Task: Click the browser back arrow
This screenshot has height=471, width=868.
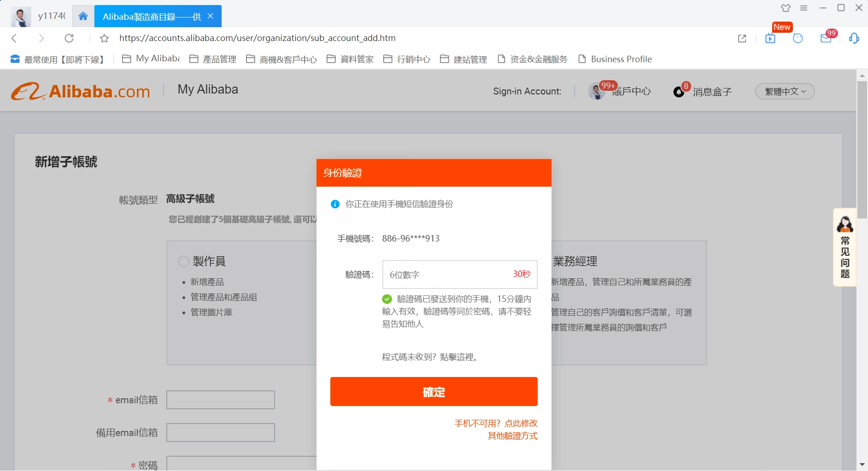Action: pyautogui.click(x=14, y=38)
